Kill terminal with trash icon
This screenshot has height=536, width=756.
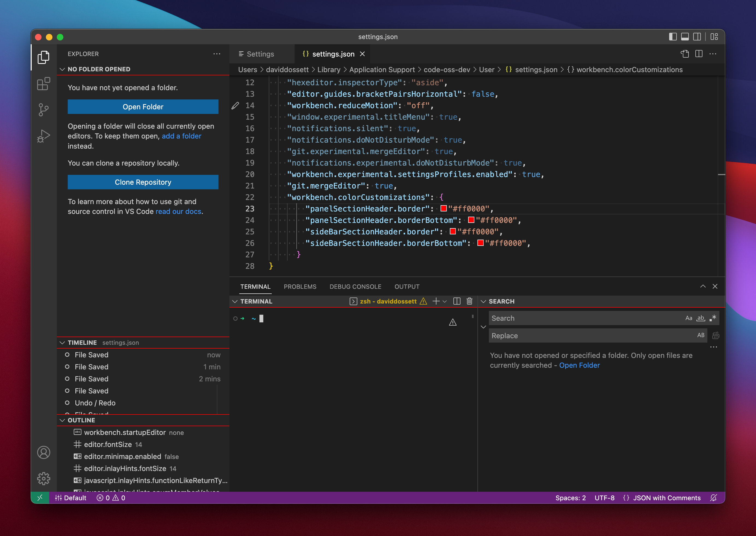coord(469,301)
